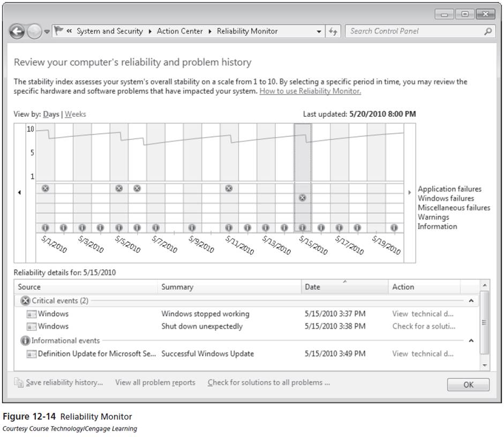The image size is (504, 437).
Task: View chart by Days
Action: click(x=51, y=114)
